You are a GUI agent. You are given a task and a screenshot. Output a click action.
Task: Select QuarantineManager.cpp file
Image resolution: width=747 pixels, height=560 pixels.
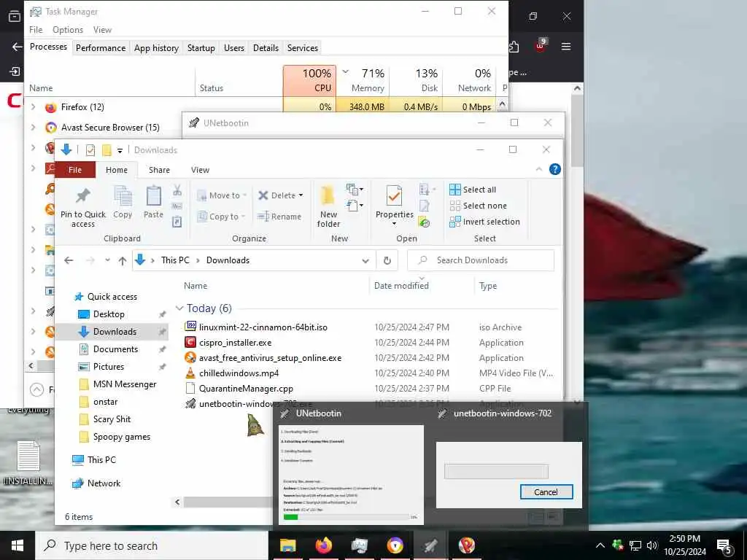click(246, 388)
